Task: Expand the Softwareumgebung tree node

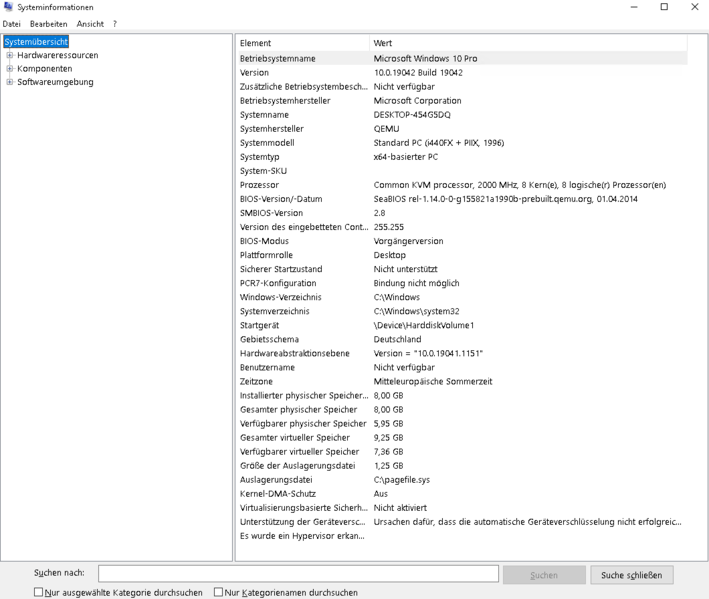Action: click(10, 82)
